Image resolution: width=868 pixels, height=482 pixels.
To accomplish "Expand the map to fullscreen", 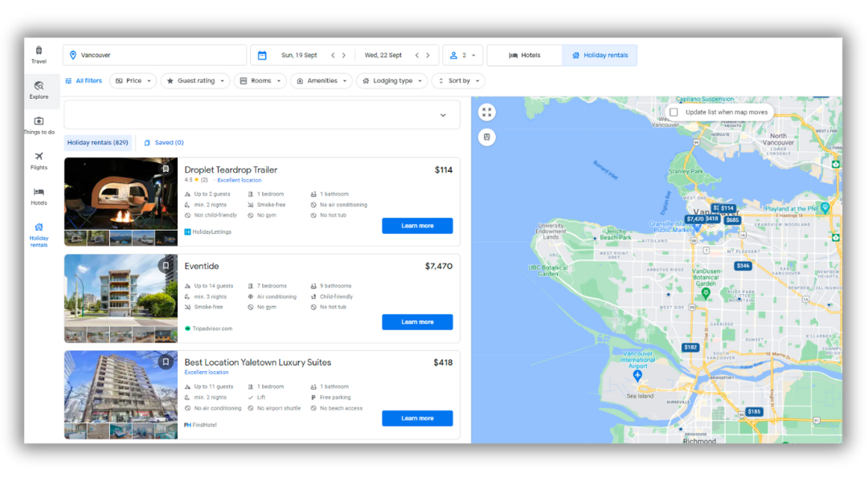I will 486,112.
